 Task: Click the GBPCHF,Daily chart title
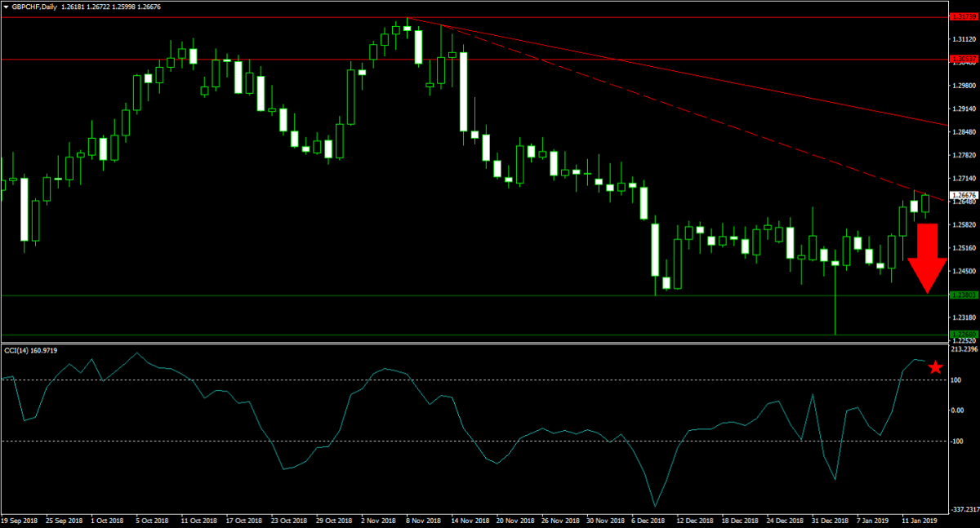point(34,7)
